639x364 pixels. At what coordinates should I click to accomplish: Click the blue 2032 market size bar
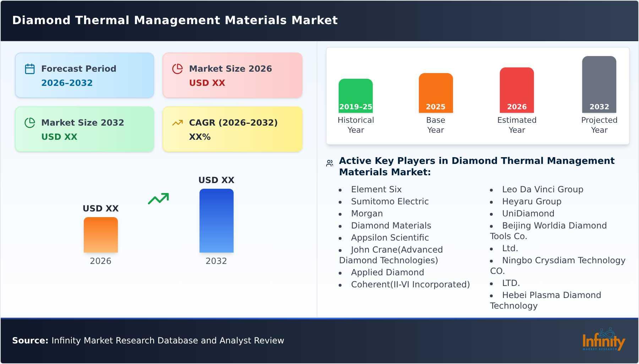tap(217, 221)
